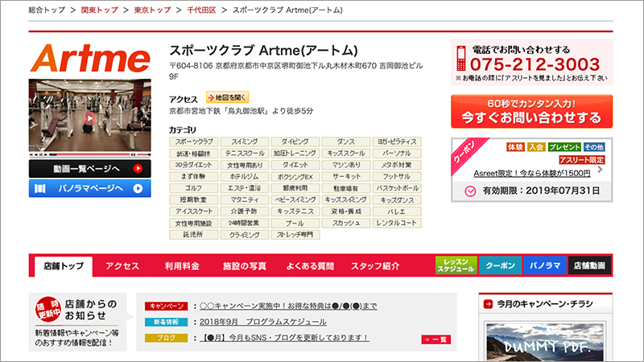
Task: Switch to the スタッフ紹介 tab
Action: (x=375, y=266)
